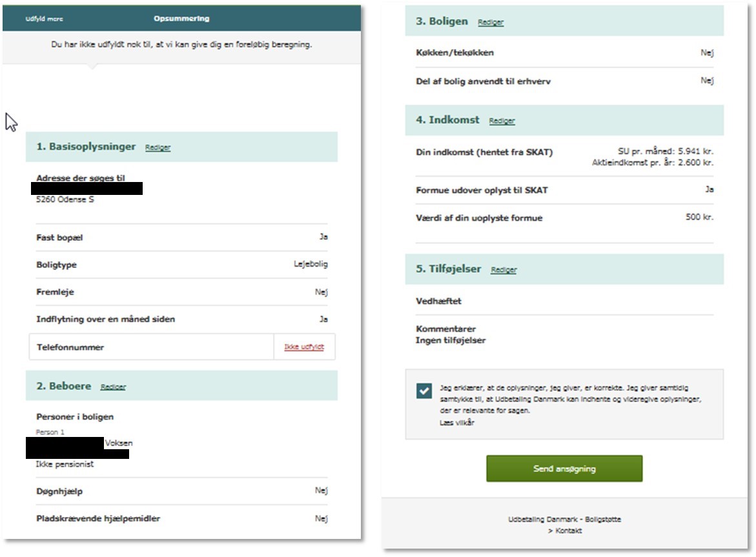The height and width of the screenshot is (557, 756).
Task: Click the Telefonnummer row field
Action: pos(182,347)
